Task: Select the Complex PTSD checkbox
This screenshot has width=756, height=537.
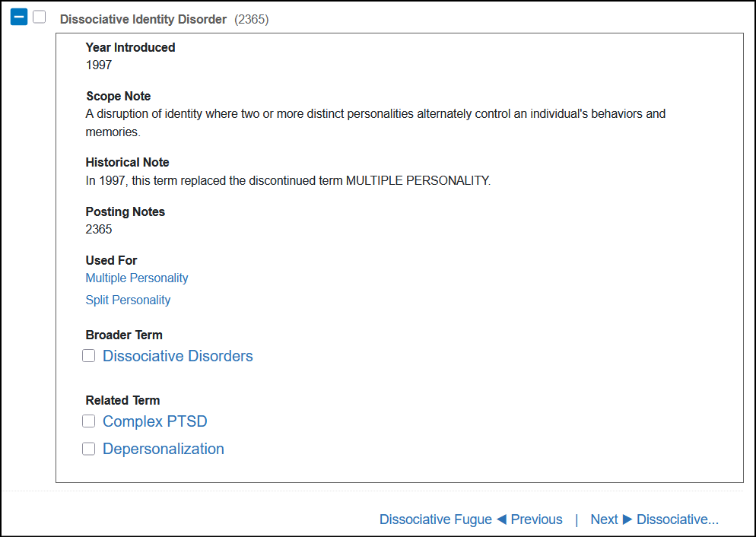Action: (89, 421)
